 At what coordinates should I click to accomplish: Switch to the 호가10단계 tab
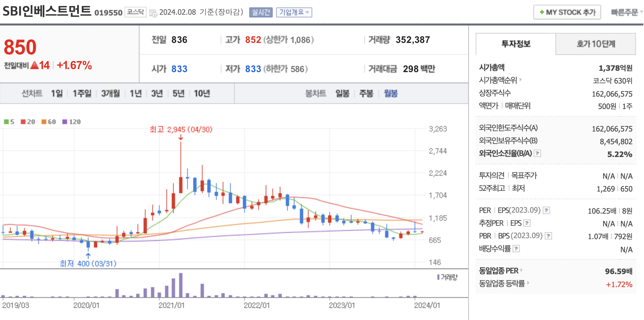[596, 44]
